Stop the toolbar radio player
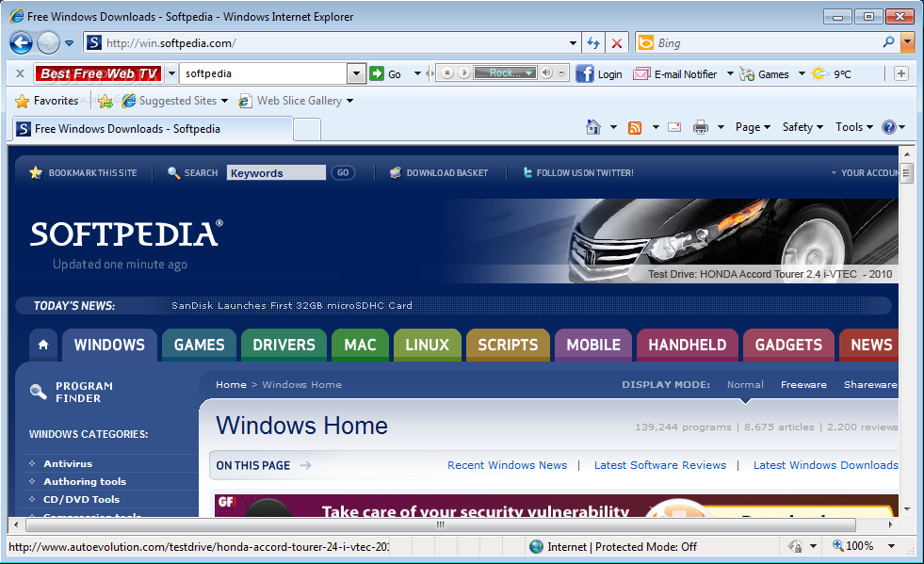924x564 pixels. pyautogui.click(x=447, y=73)
